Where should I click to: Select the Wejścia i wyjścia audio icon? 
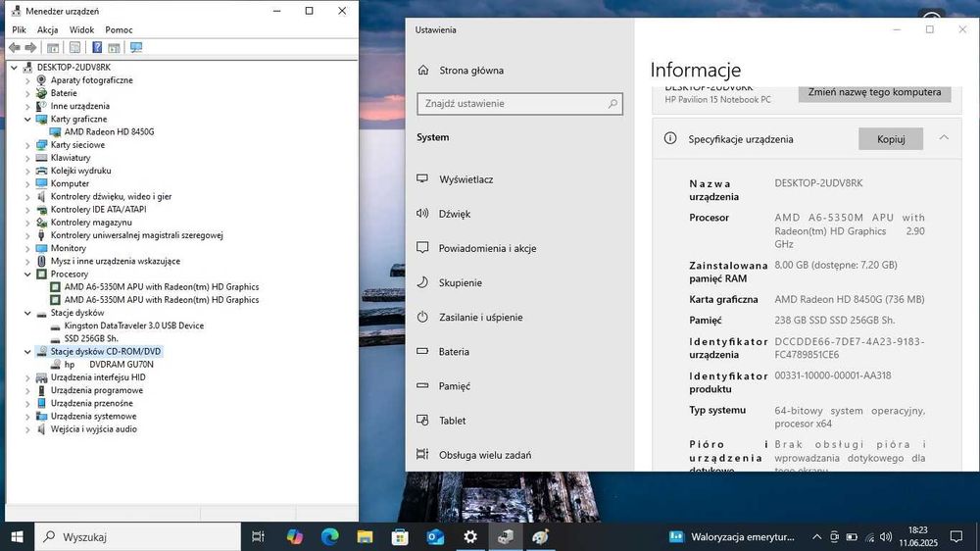pyautogui.click(x=41, y=429)
